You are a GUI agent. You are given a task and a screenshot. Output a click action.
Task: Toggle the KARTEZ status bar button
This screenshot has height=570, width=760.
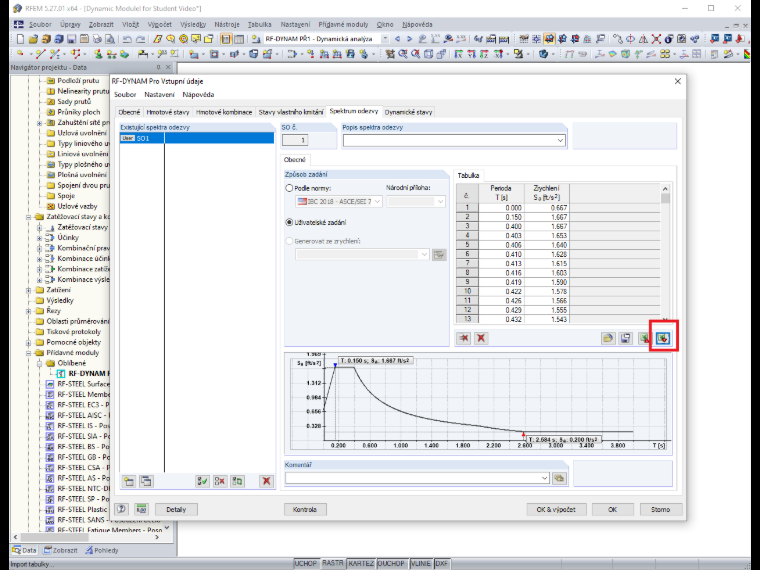[x=362, y=563]
